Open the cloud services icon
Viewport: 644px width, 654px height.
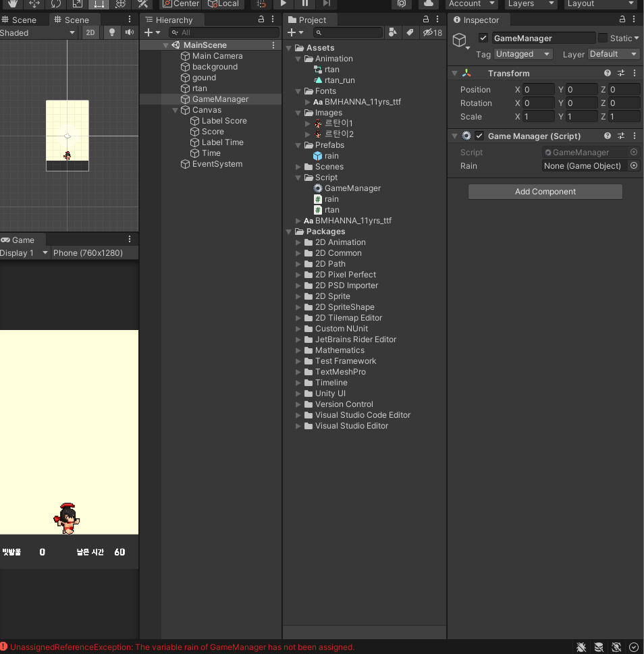coord(429,3)
